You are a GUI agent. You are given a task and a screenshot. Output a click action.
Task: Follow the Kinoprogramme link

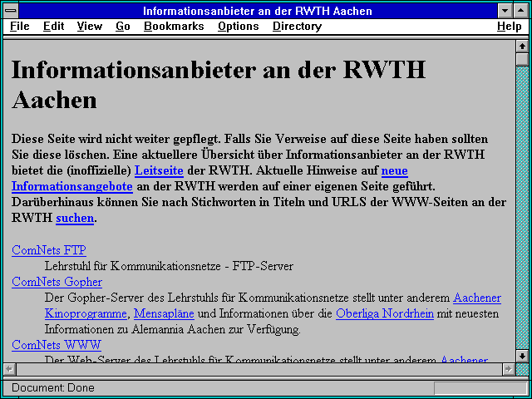pos(86,314)
